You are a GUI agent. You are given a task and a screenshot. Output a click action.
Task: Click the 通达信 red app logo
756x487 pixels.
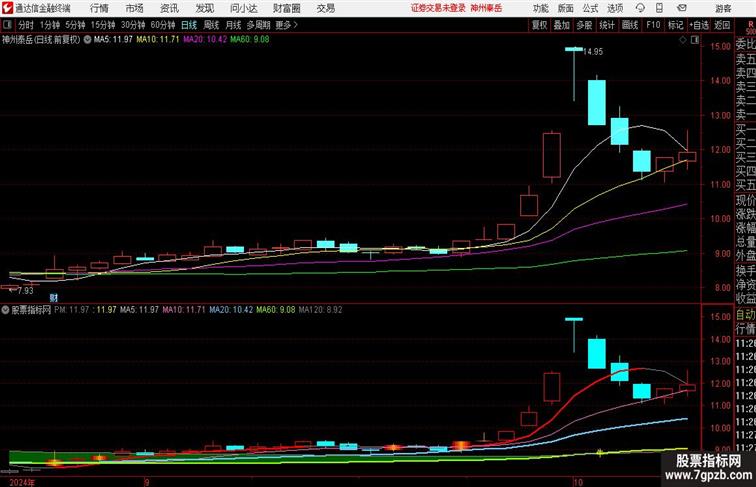click(x=7, y=8)
